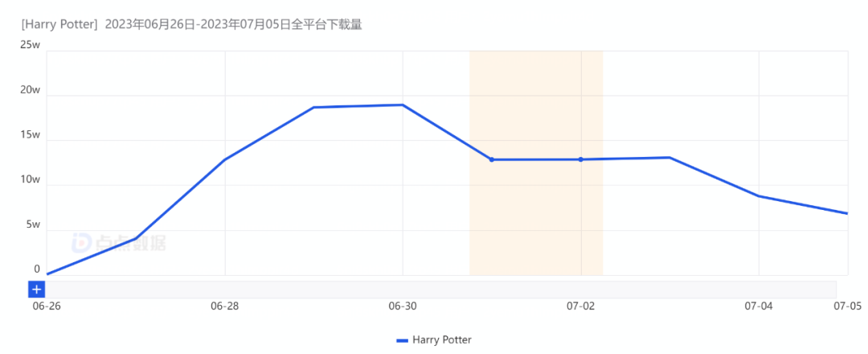Click the 06-26 x-axis label
The height and width of the screenshot is (354, 868).
47,307
